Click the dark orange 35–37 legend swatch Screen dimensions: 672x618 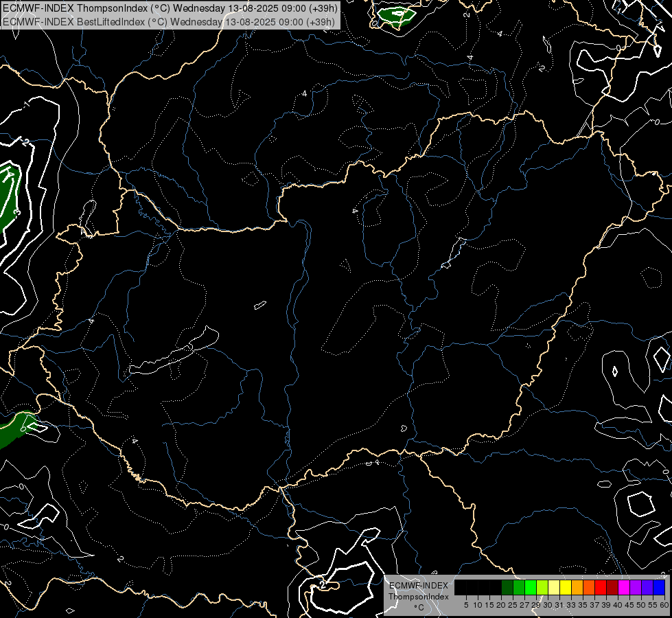coord(588,588)
